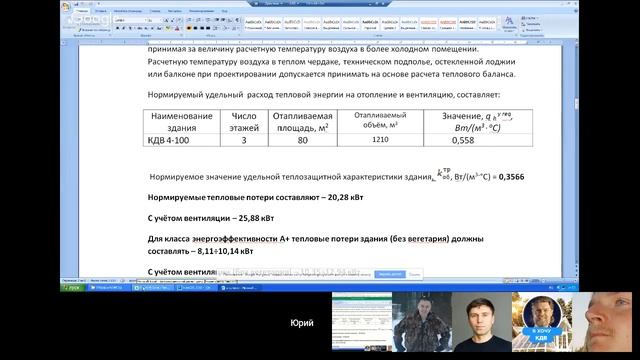Apply the yellow text highlight color
This screenshot has height=360, width=640.
168,28
